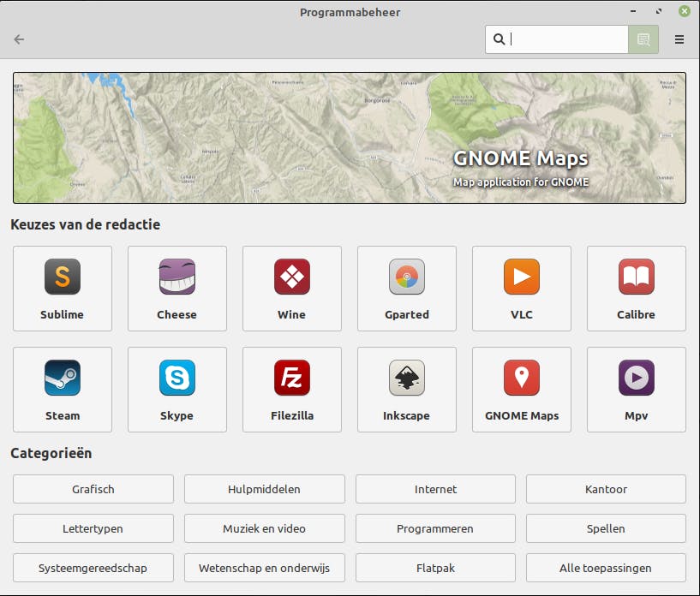Screen dimensions: 700x596
Task: Open the GNOME Maps featured banner
Action: point(350,138)
